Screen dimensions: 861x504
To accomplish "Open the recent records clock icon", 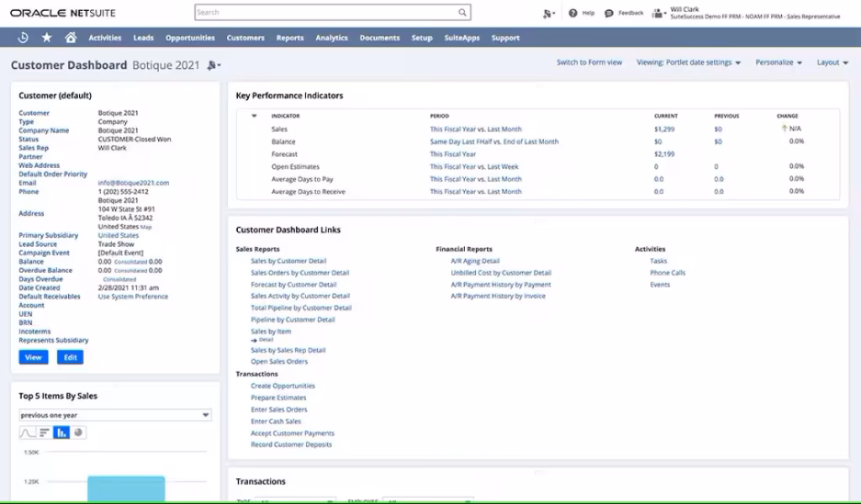I will point(23,38).
